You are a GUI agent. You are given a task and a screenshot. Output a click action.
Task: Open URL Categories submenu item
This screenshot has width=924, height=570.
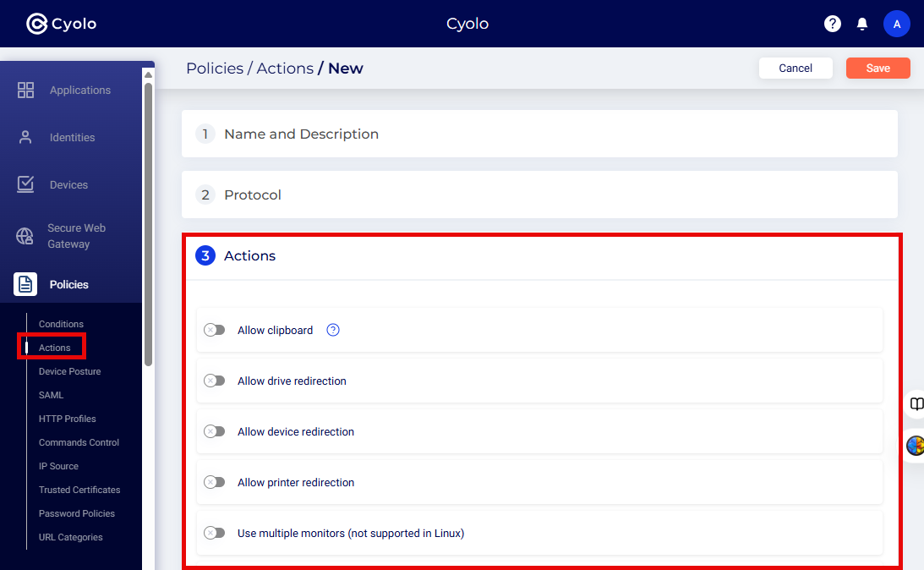click(x=70, y=537)
